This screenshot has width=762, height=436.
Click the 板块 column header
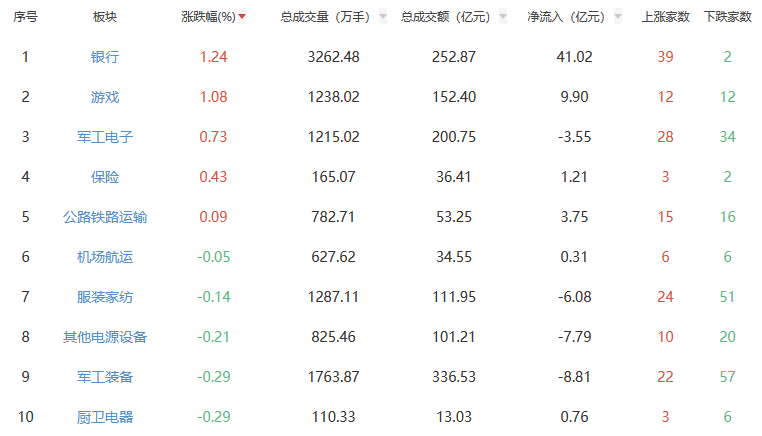(105, 17)
